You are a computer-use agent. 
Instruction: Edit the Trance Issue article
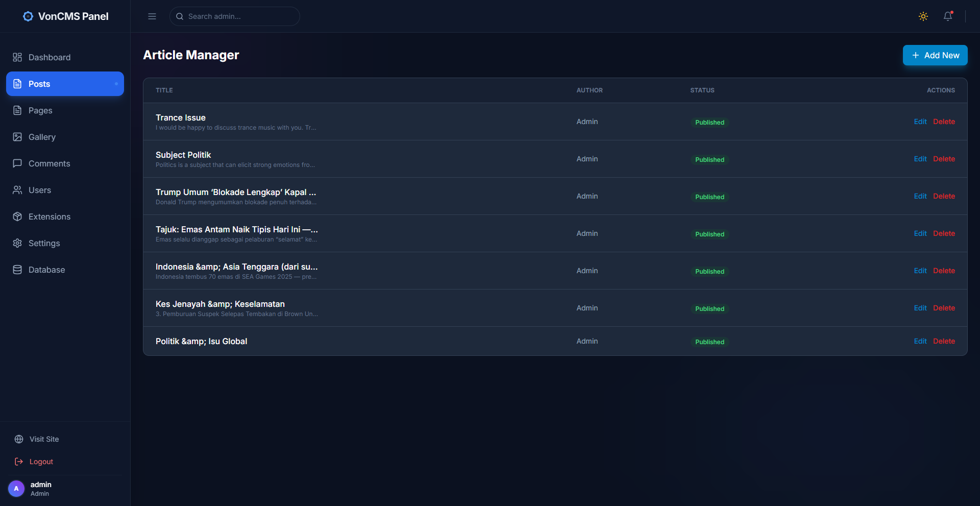click(920, 122)
